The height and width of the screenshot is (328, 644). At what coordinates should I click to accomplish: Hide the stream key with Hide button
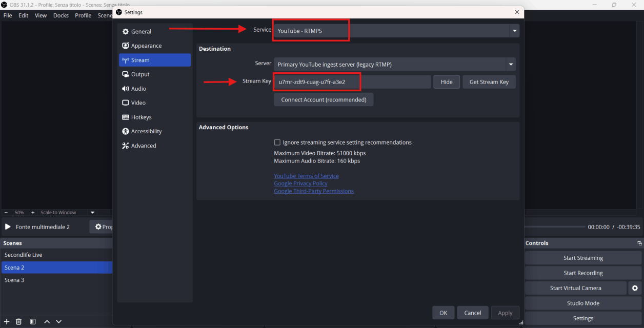[447, 82]
